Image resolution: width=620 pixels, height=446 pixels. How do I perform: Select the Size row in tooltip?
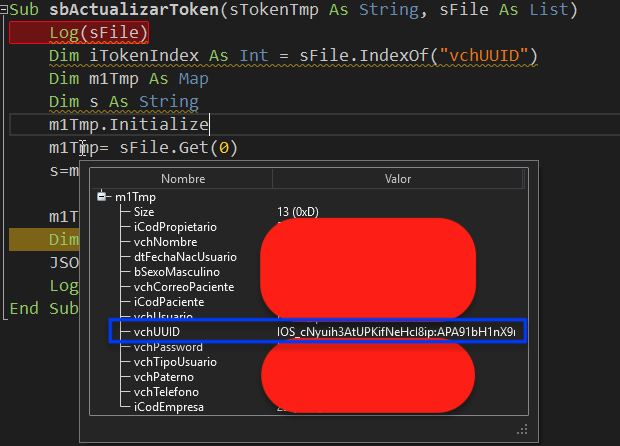(x=144, y=212)
